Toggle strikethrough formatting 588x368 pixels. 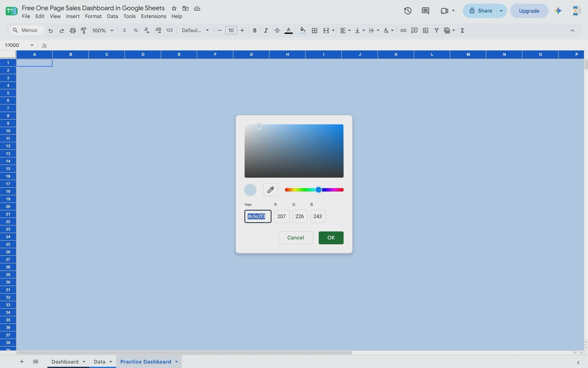click(277, 31)
